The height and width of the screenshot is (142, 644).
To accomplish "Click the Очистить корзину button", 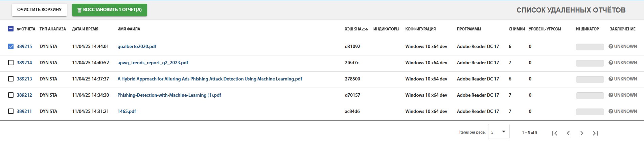I will [39, 10].
